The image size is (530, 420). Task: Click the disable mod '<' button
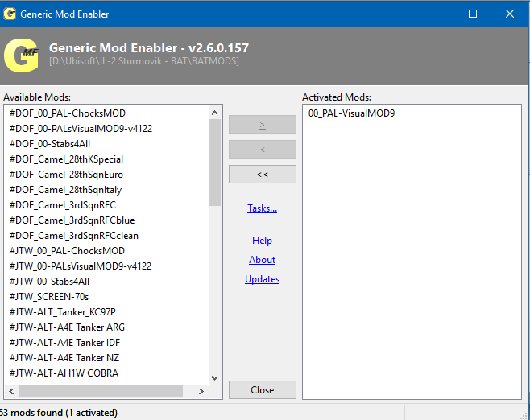263,150
